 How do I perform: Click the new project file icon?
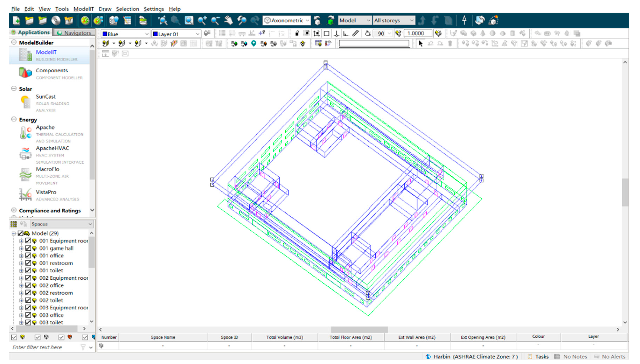[x=16, y=20]
